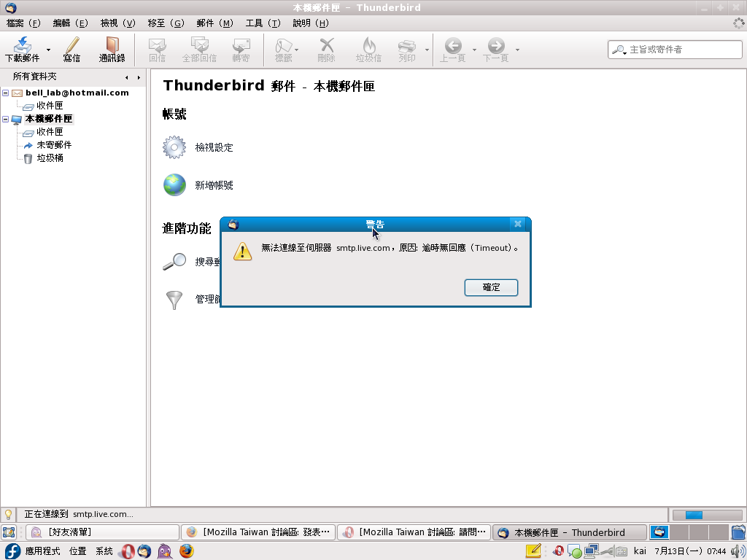Select the 未寄郵件 unsent folder
The height and width of the screenshot is (560, 747).
coord(54,145)
